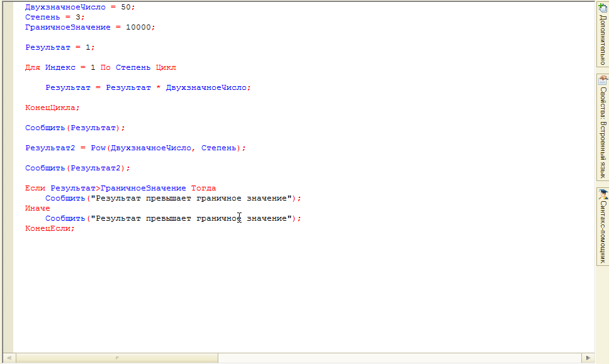Viewport: 609px width, 364px height.
Task: Click the keyword Тогда
Action: tap(203, 188)
